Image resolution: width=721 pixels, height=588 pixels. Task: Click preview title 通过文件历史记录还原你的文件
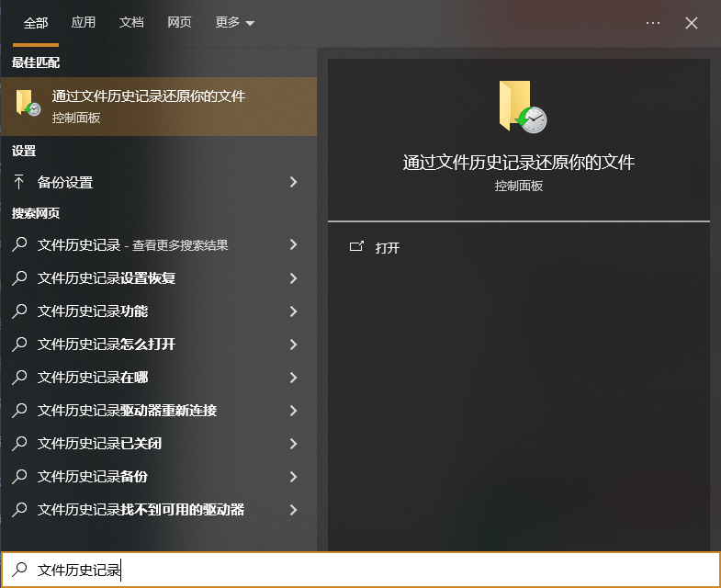point(519,163)
